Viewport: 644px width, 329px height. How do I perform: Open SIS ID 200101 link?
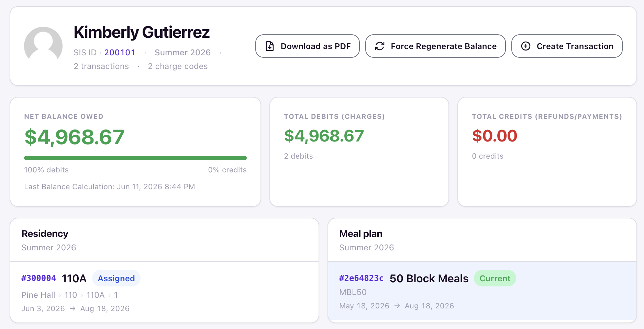120,53
